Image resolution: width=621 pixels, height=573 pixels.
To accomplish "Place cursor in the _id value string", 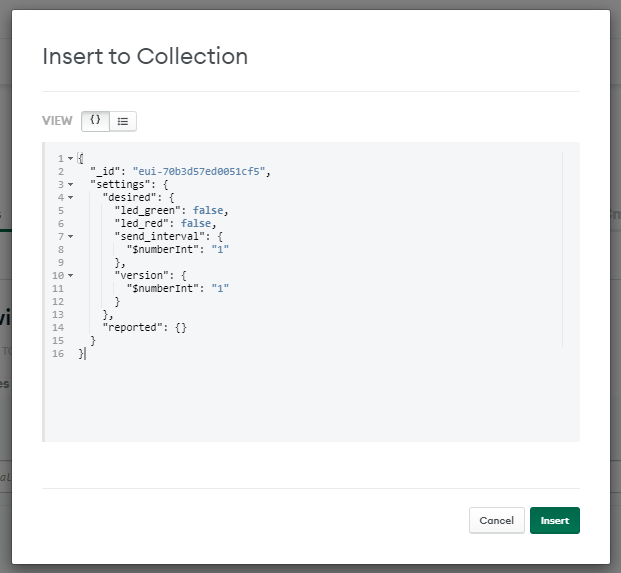I will tap(199, 171).
